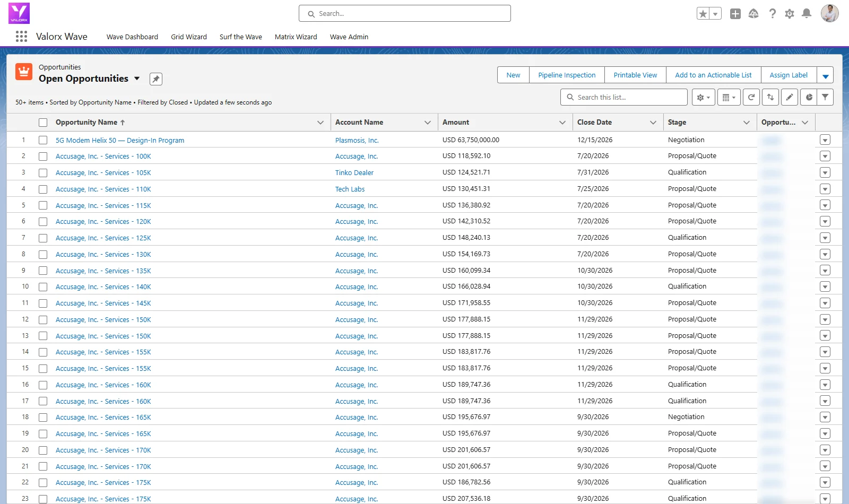The image size is (849, 504).
Task: Pin the Open Opportunities list view
Action: 155,79
